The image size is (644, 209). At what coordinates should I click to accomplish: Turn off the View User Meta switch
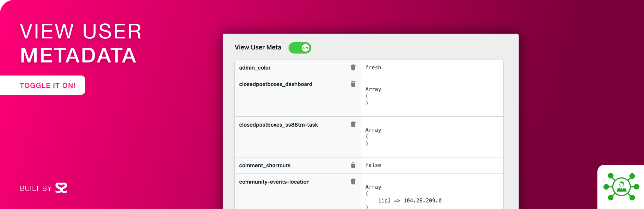[300, 48]
